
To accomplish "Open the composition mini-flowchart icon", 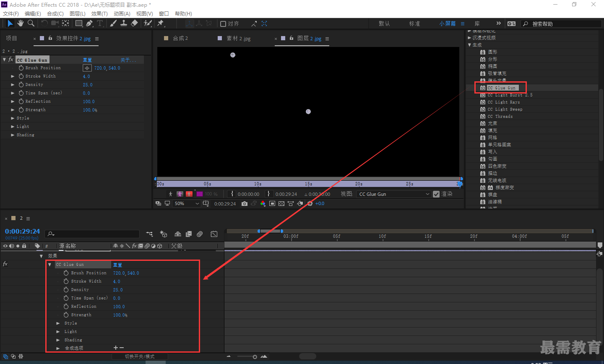I will (x=149, y=234).
